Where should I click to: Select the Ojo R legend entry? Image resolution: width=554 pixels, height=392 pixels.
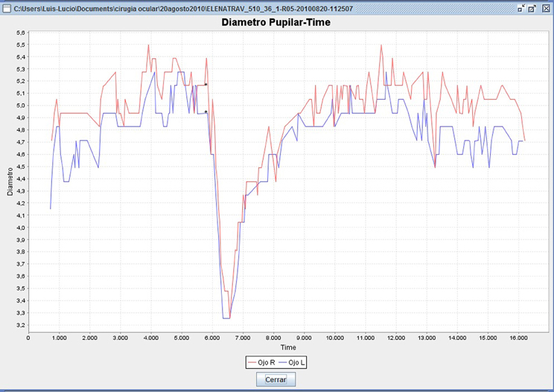261,362
